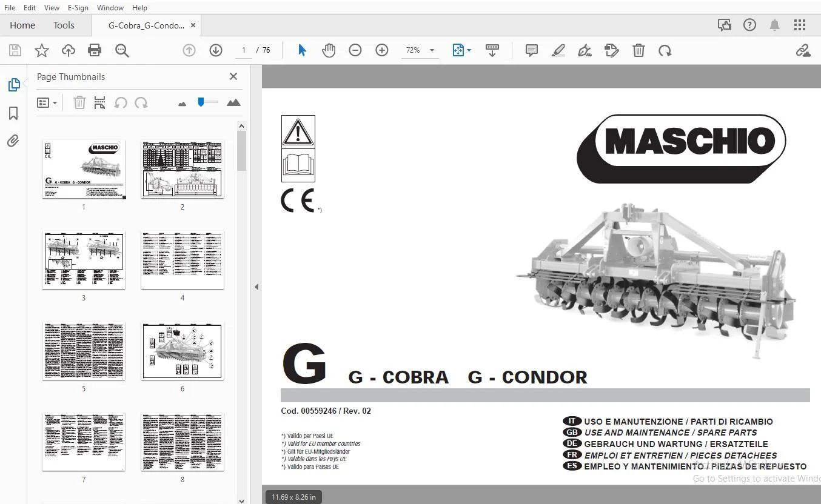Select the page 5 thumbnail
The image size is (821, 504).
coord(84,351)
